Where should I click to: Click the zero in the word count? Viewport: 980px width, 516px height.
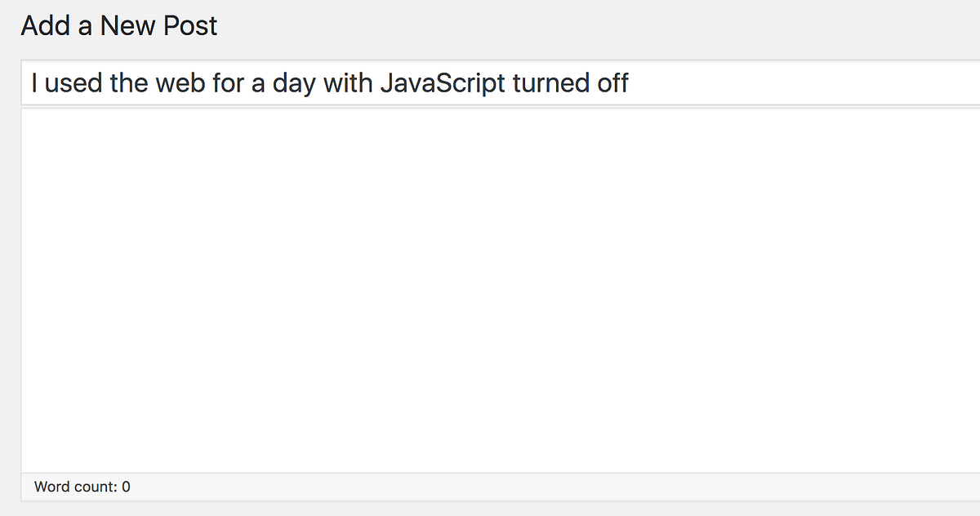(x=126, y=487)
